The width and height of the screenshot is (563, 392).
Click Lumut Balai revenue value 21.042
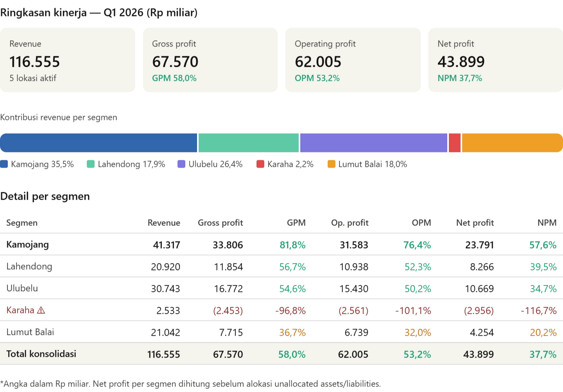click(166, 333)
